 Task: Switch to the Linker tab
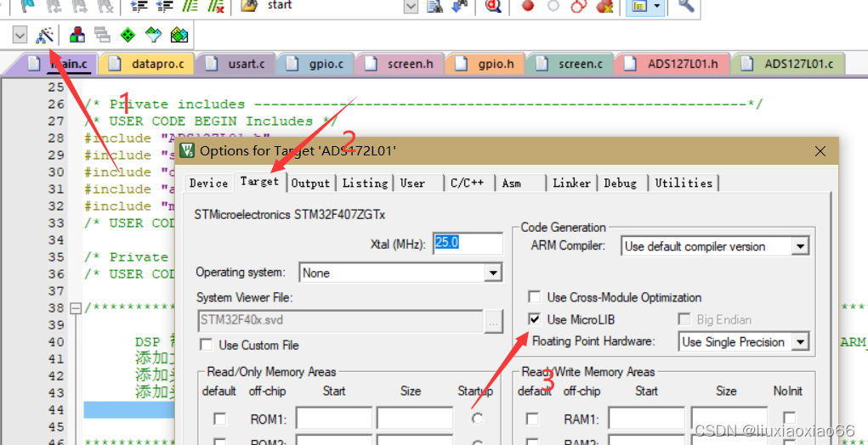[572, 183]
